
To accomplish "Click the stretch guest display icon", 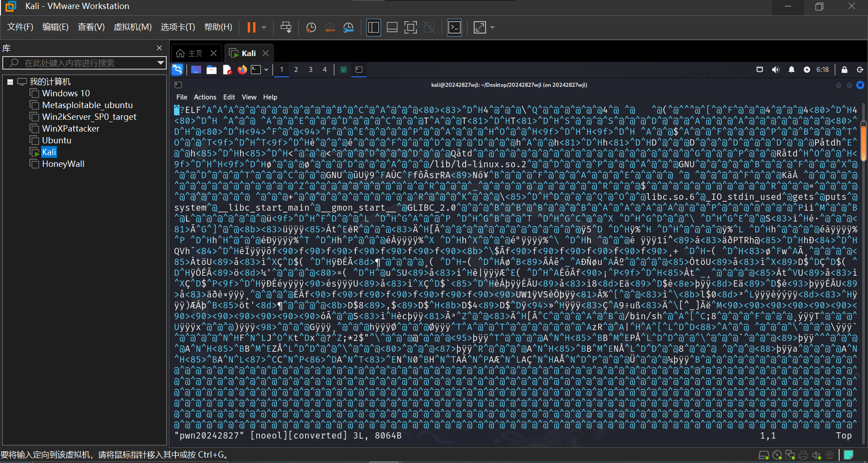I will coord(480,28).
